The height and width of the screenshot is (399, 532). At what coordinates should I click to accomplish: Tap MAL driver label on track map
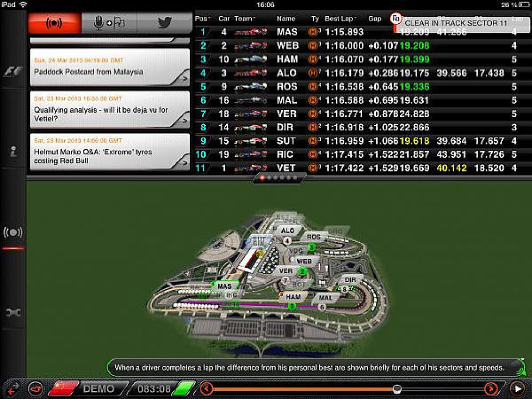pos(326,297)
